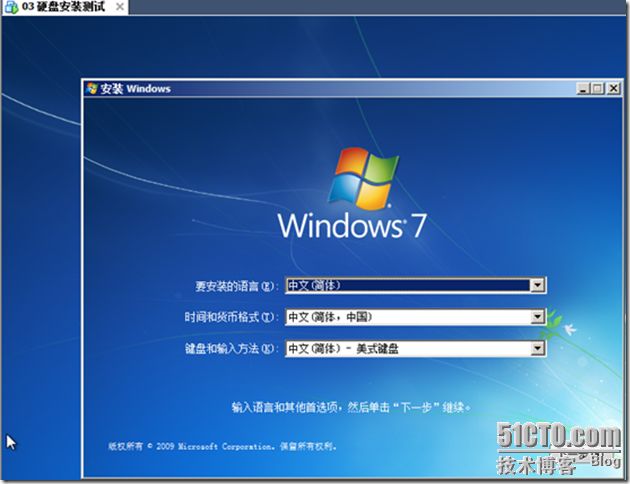This screenshot has height=484, width=630.
Task: Select the 中文(简体) language field
Action: pyautogui.click(x=415, y=285)
